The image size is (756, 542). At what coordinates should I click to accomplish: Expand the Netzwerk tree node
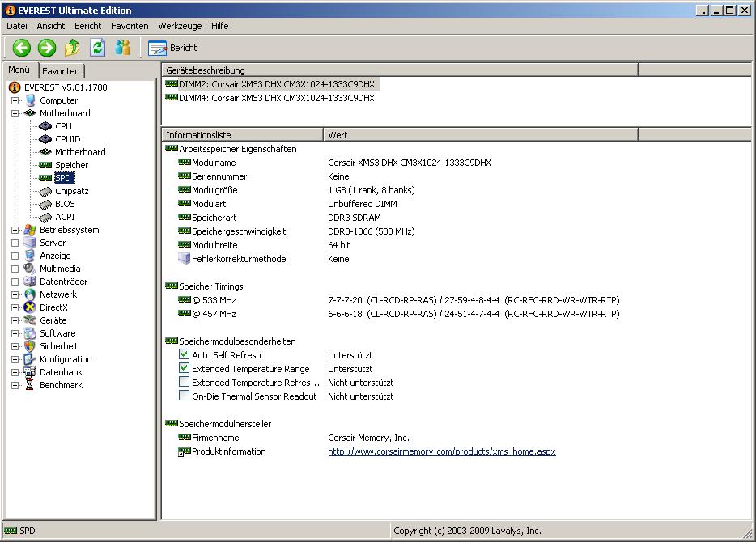(15, 294)
